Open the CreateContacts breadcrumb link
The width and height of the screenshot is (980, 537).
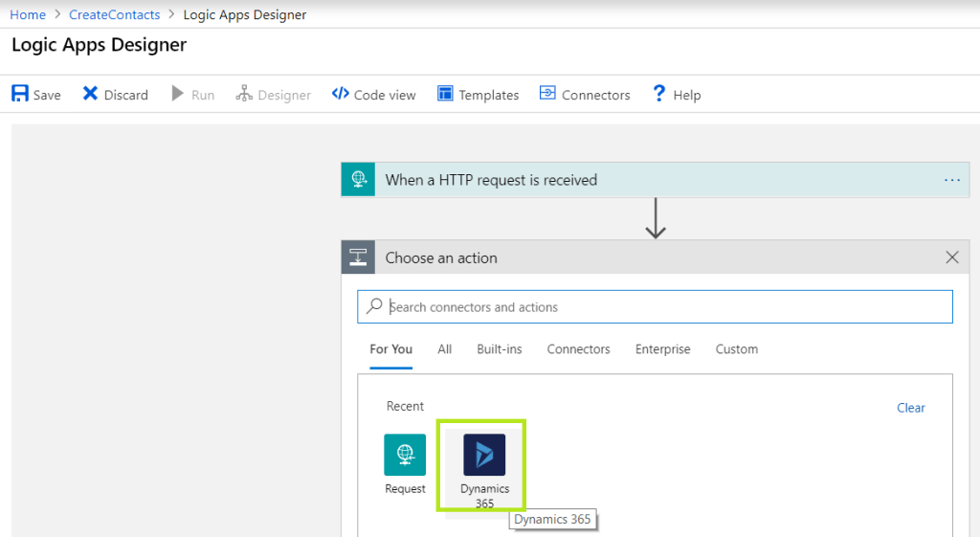(115, 14)
